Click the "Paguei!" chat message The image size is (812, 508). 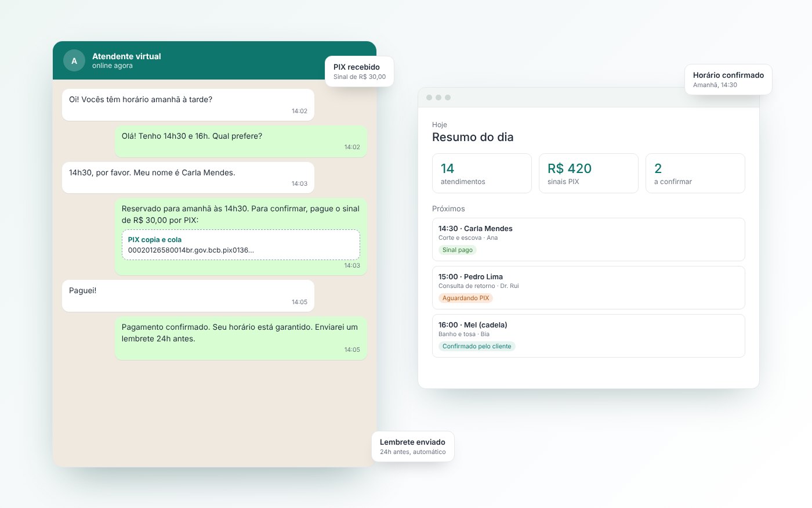[188, 296]
